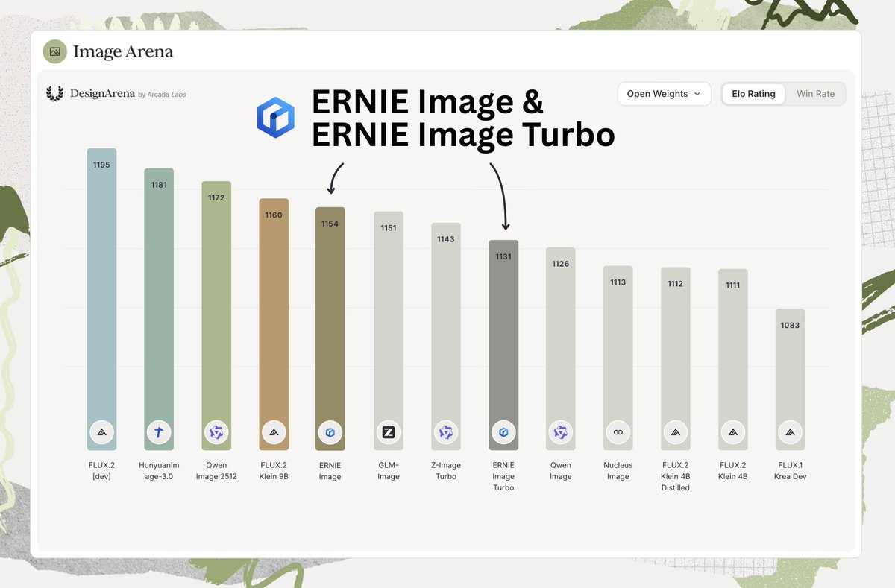This screenshot has height=588, width=895.
Task: Click the Qwen Image 2512 bar scoring 1172
Action: [x=216, y=316]
